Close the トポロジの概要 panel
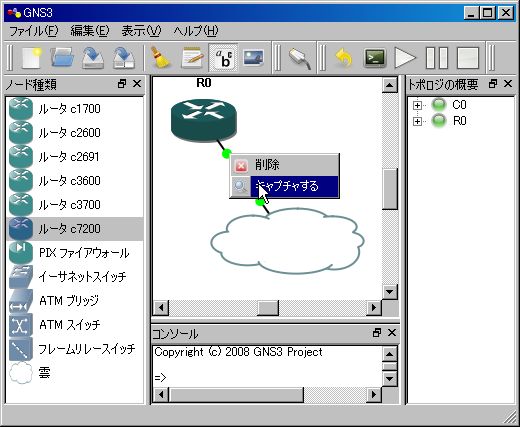520x427 pixels. (x=508, y=84)
